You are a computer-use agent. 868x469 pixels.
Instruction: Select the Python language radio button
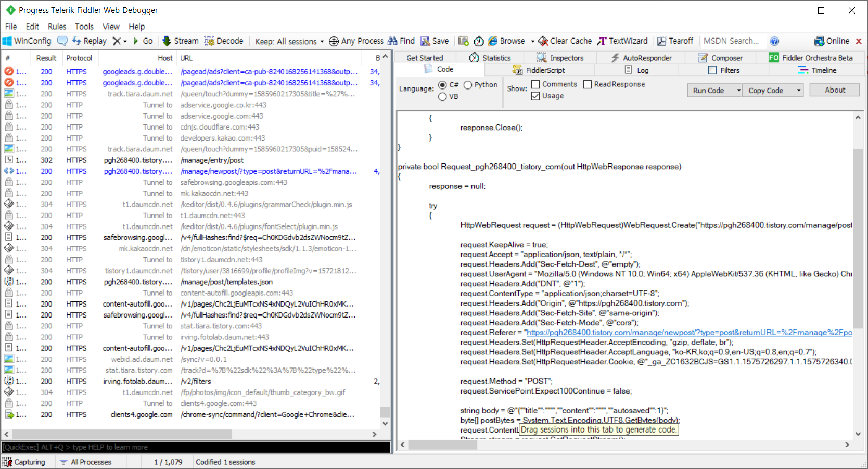coord(468,85)
